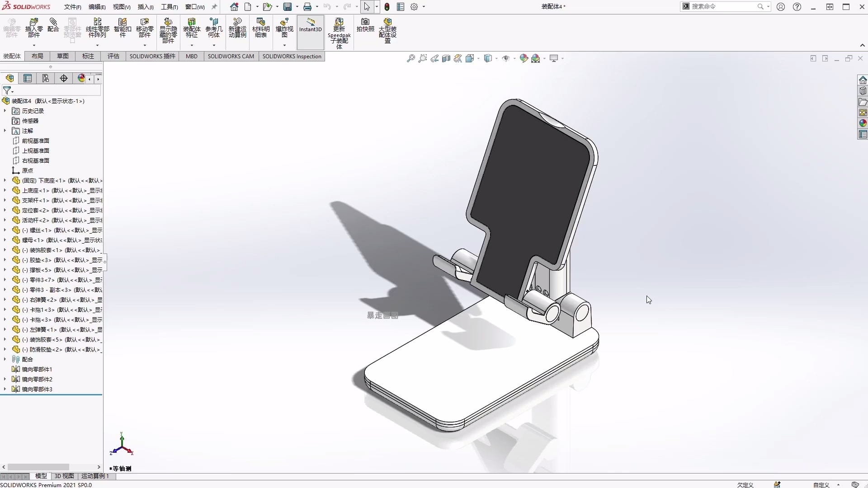The width and height of the screenshot is (868, 488).
Task: Activate the 插入零部件 tool
Action: [34, 27]
